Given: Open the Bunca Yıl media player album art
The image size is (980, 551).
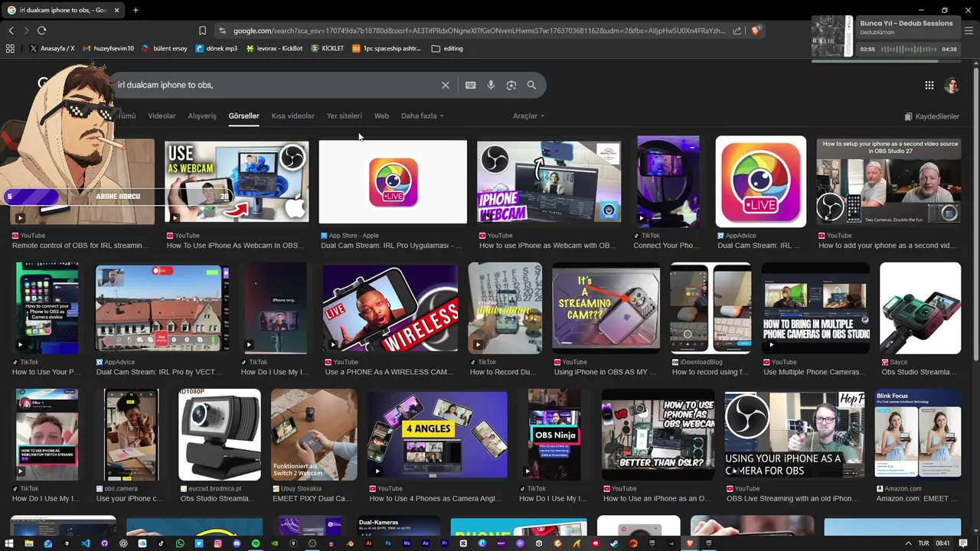Looking at the screenshot, I should [x=832, y=36].
